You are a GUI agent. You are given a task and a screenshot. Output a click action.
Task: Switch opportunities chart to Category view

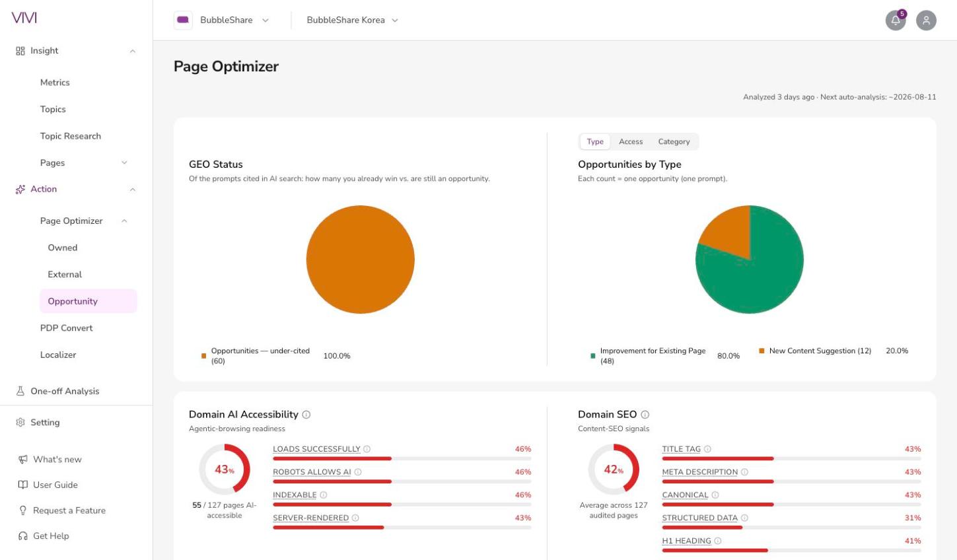[x=674, y=141]
